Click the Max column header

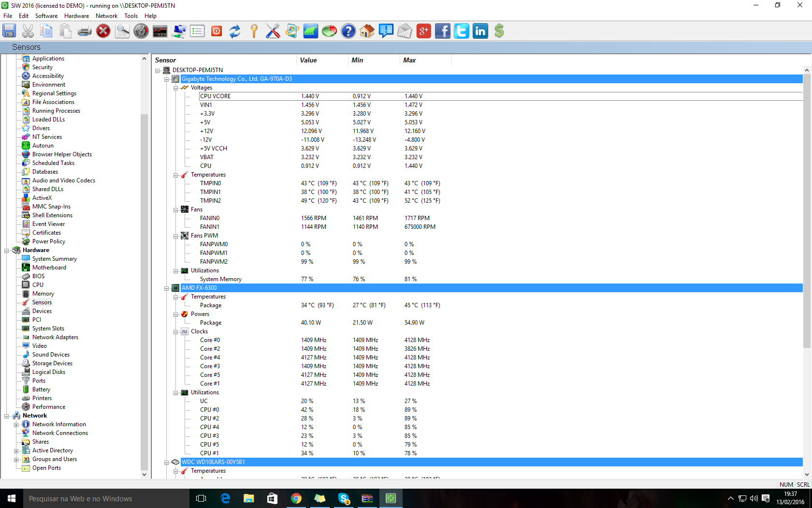[425, 60]
